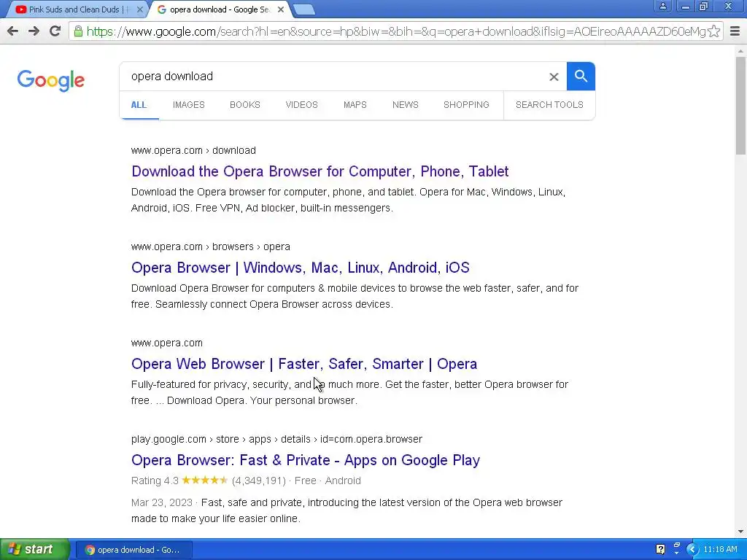The width and height of the screenshot is (747, 560).
Task: Click the www.opera.com › download breadcrumb
Action: coord(193,150)
